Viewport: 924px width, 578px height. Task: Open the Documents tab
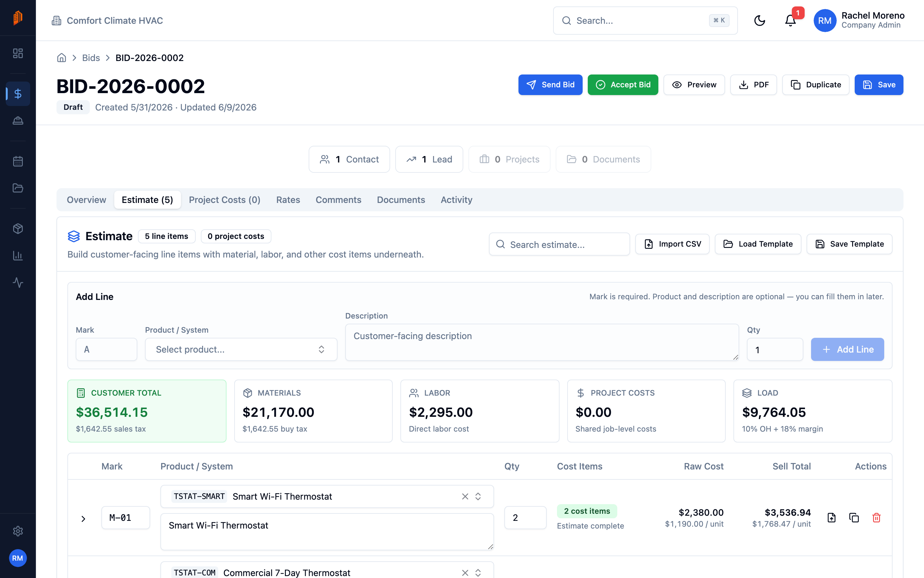coord(401,199)
